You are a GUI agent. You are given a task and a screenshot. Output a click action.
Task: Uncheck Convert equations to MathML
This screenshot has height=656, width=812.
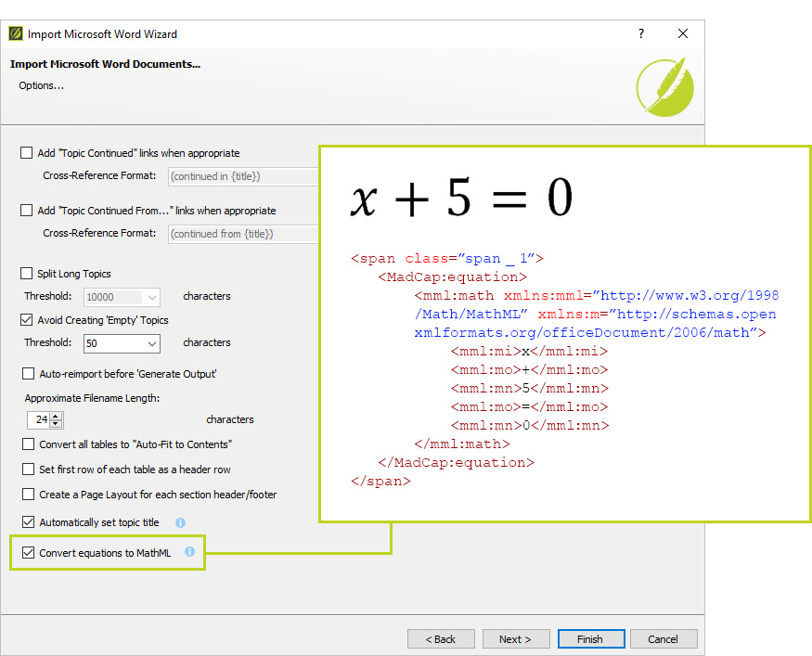tap(29, 553)
